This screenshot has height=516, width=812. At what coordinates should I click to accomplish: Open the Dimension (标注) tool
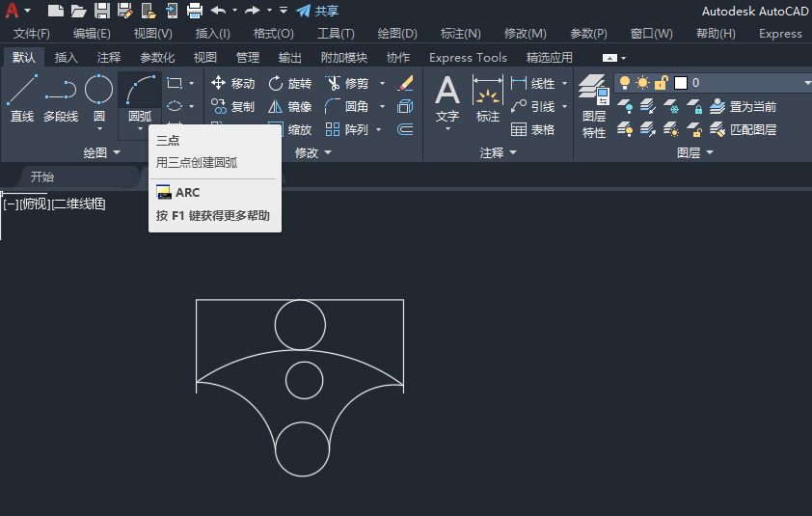[x=488, y=98]
